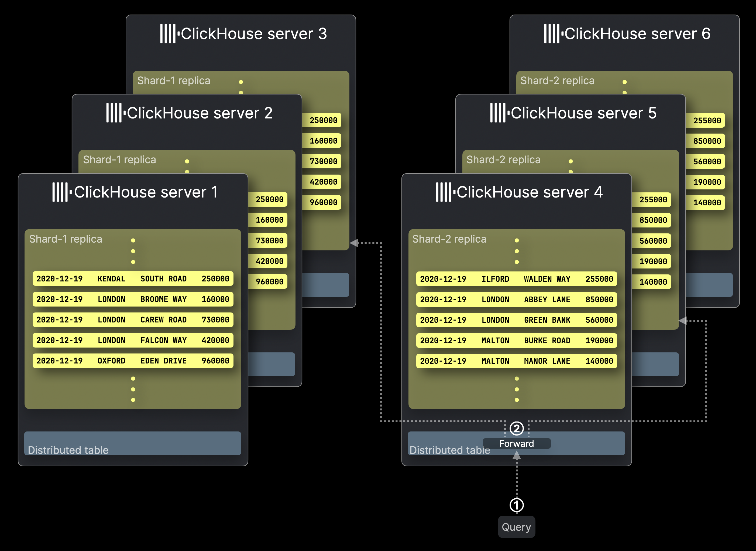Select the OXFORD EDEN DRIVE row
The image size is (756, 551).
pyautogui.click(x=133, y=360)
